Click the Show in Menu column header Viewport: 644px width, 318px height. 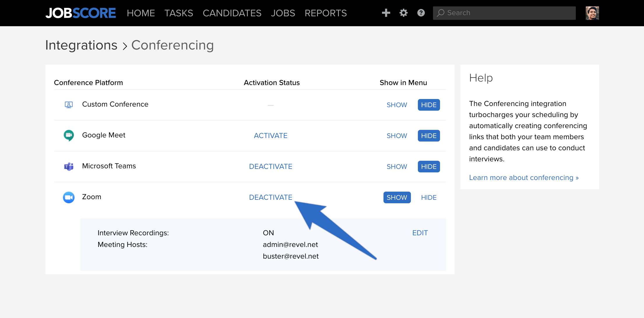(403, 83)
